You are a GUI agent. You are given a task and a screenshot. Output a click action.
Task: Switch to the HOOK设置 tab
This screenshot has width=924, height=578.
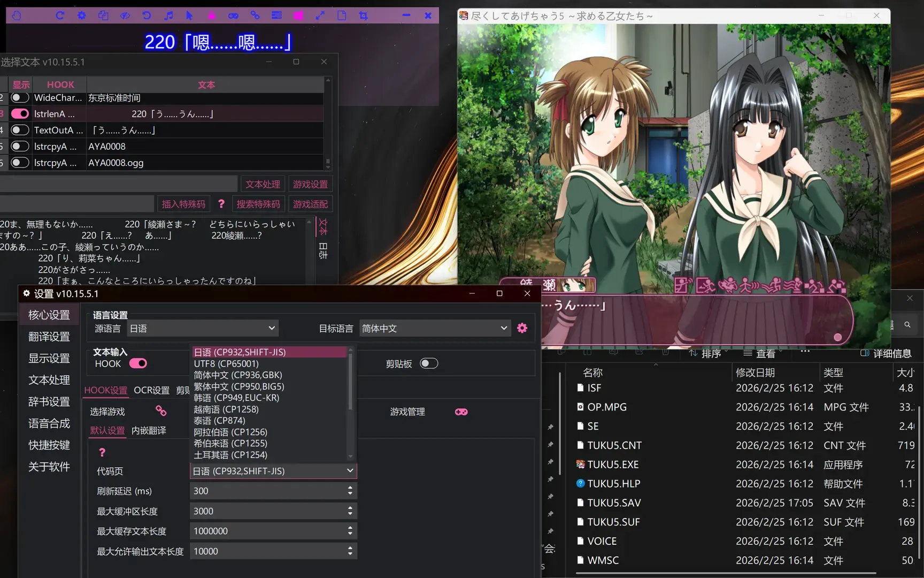pos(105,390)
